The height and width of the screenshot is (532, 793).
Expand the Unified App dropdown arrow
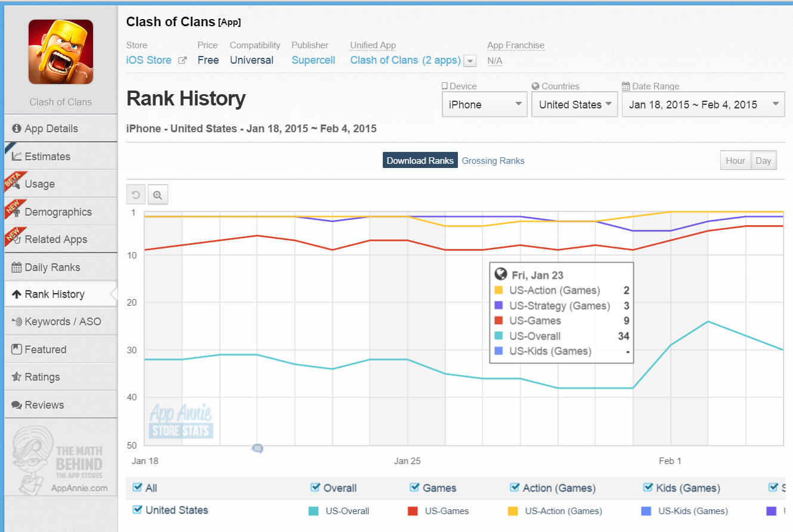[x=470, y=61]
